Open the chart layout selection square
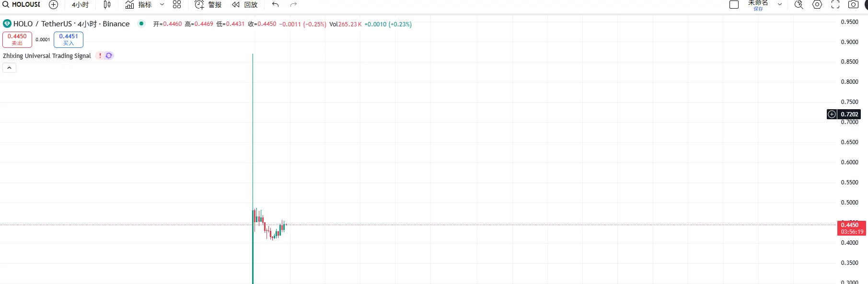This screenshot has height=284, width=868. coord(734,5)
